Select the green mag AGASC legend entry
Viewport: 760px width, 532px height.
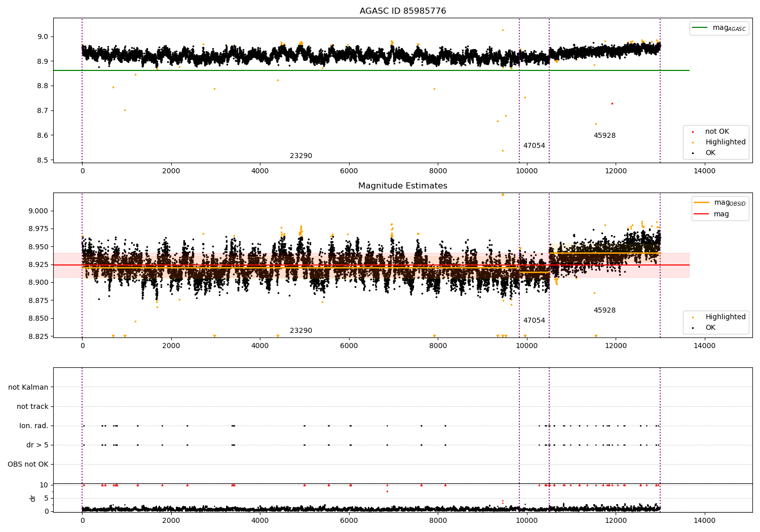(719, 28)
